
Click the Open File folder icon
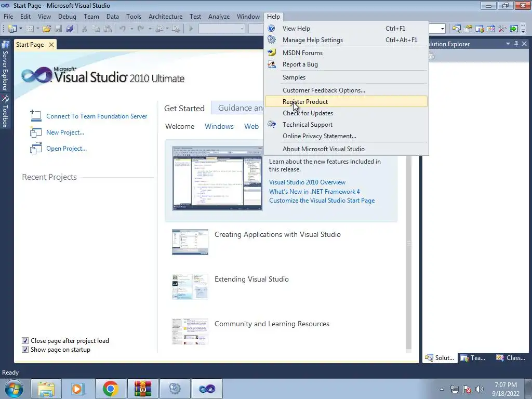[47, 29]
